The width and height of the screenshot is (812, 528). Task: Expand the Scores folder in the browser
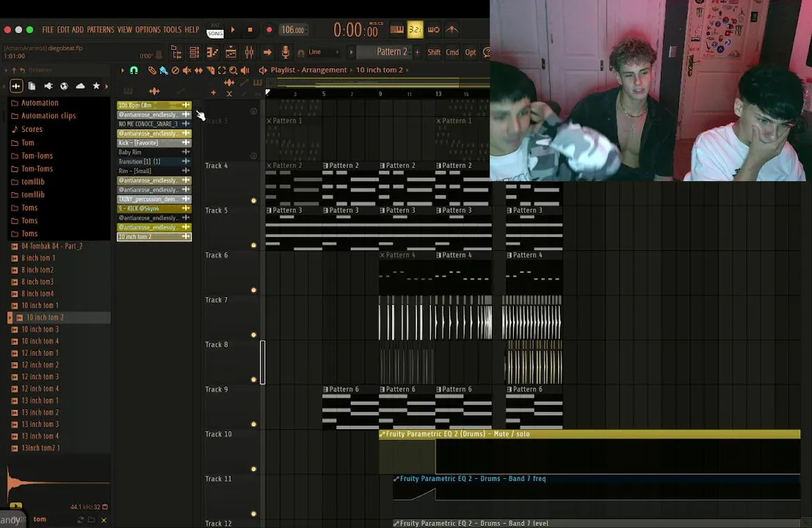click(32, 129)
